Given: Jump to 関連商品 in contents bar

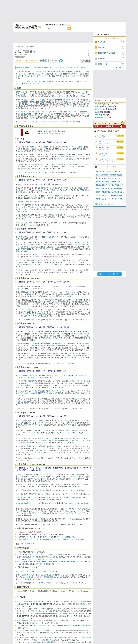Looking at the screenshot, I should [63, 68].
